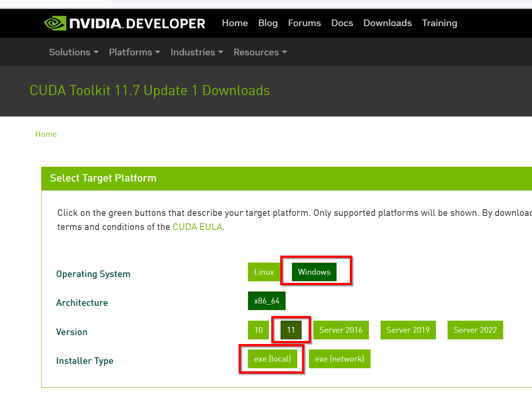Viewport: 532px width, 406px height.
Task: Select exe (network) installer type
Action: 340,359
